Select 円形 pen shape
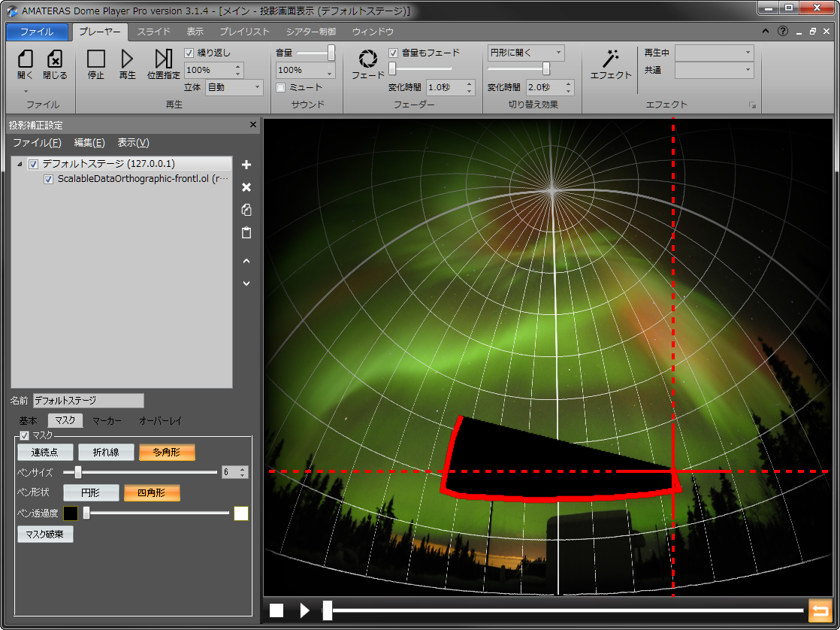 (91, 492)
